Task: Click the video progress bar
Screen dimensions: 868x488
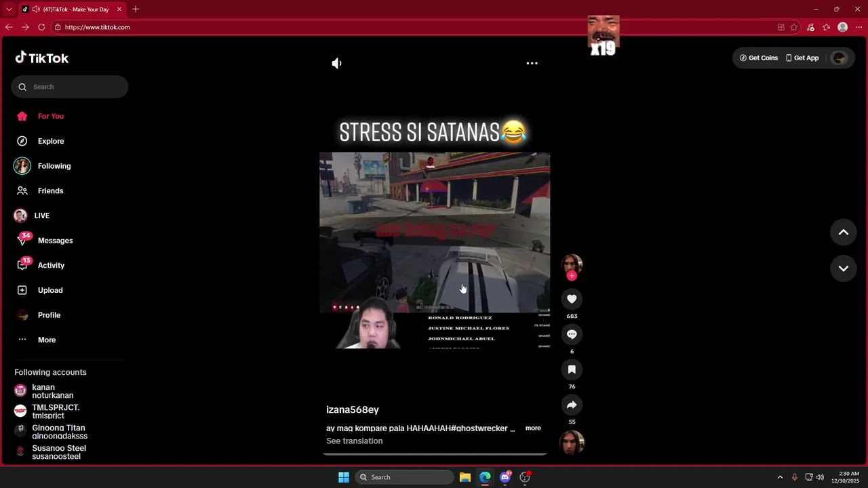Action: [x=435, y=454]
